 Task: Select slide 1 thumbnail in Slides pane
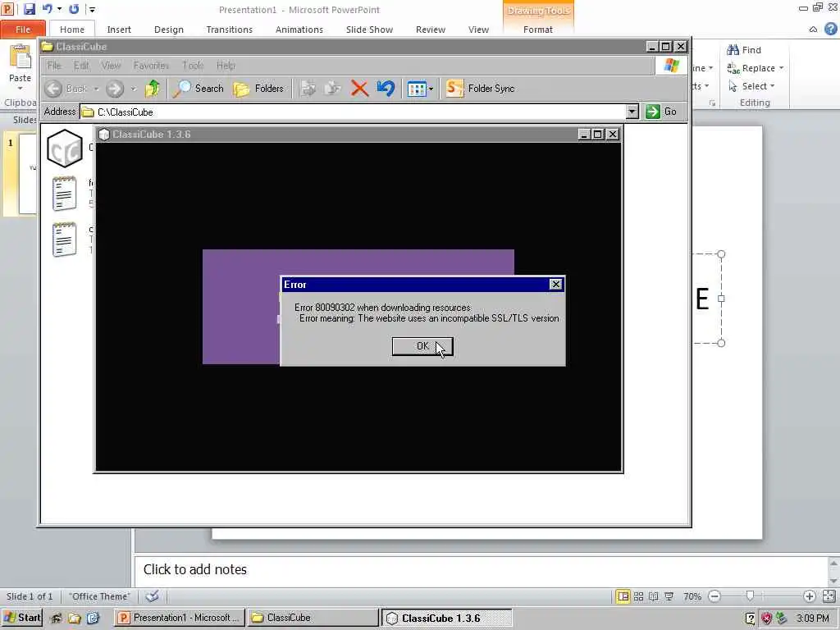tap(28, 174)
